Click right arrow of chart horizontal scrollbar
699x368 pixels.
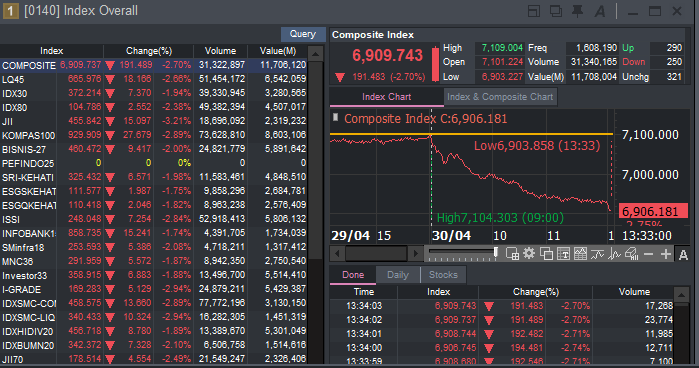tap(415, 254)
